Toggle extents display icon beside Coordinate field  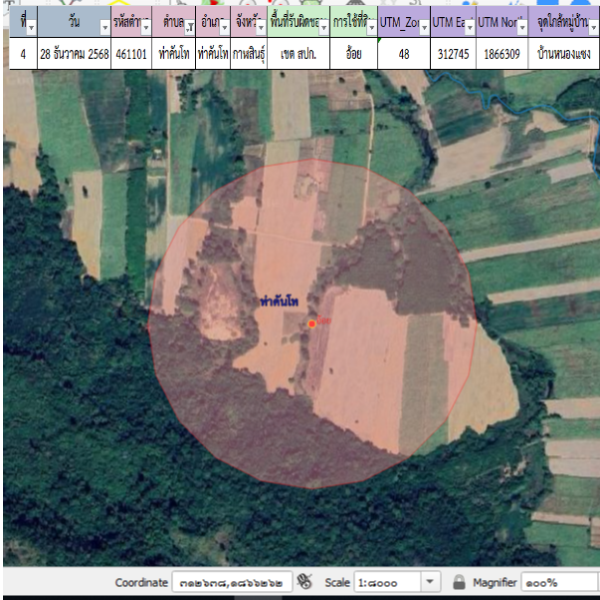305,582
